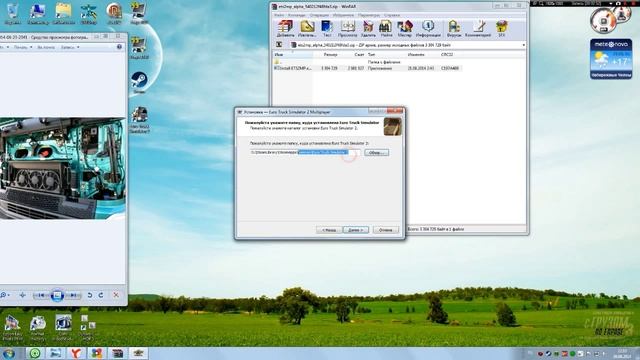Open WinRAR Commands (Команды) menu
640x360 pixels.
tap(297, 15)
